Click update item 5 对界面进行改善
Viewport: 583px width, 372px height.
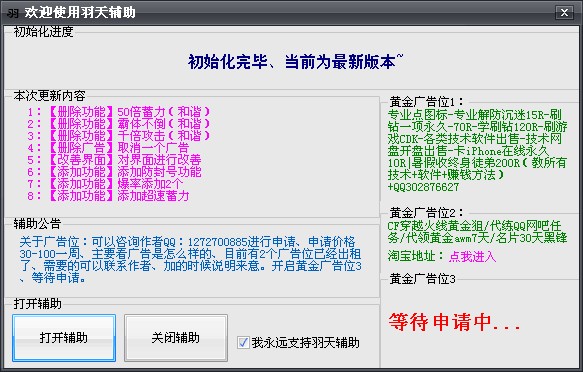pos(114,159)
